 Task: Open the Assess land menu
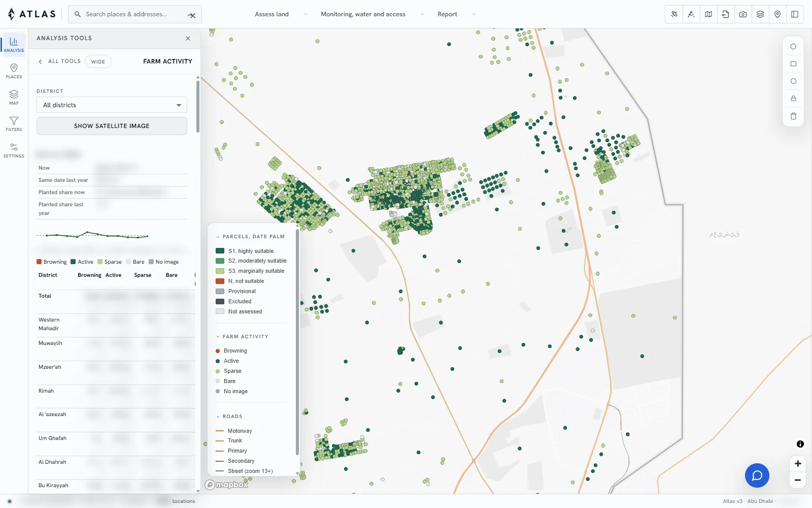pyautogui.click(x=281, y=14)
